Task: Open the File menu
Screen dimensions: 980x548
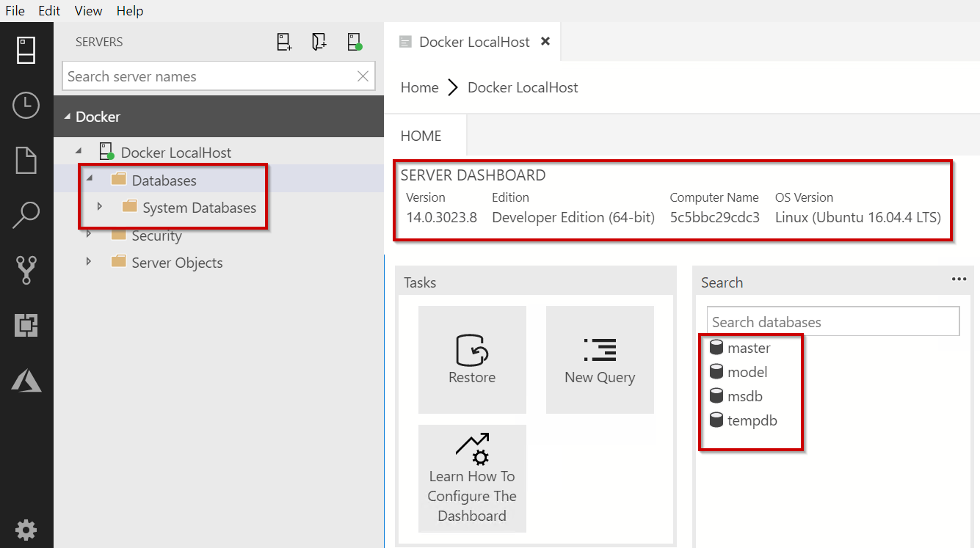Action: point(15,11)
